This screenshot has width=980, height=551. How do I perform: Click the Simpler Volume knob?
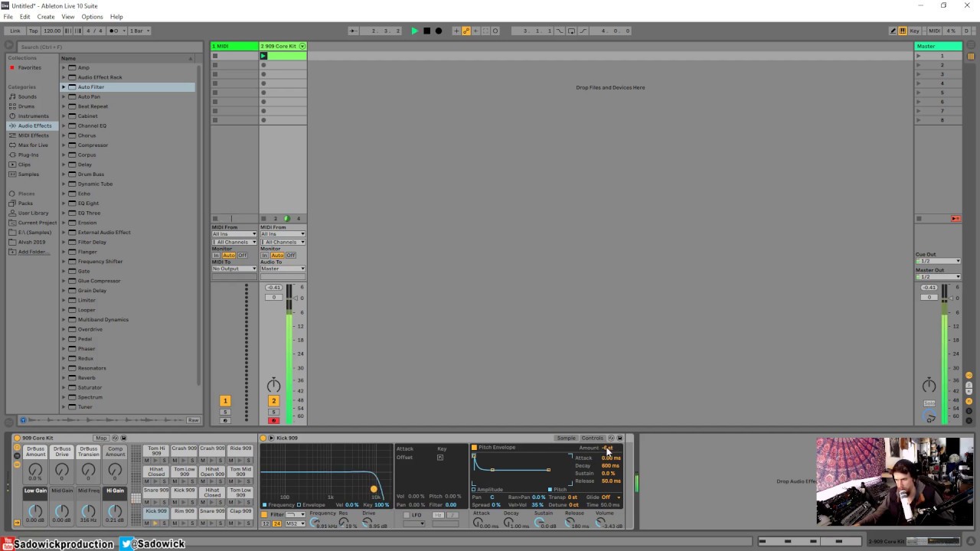coord(601,523)
